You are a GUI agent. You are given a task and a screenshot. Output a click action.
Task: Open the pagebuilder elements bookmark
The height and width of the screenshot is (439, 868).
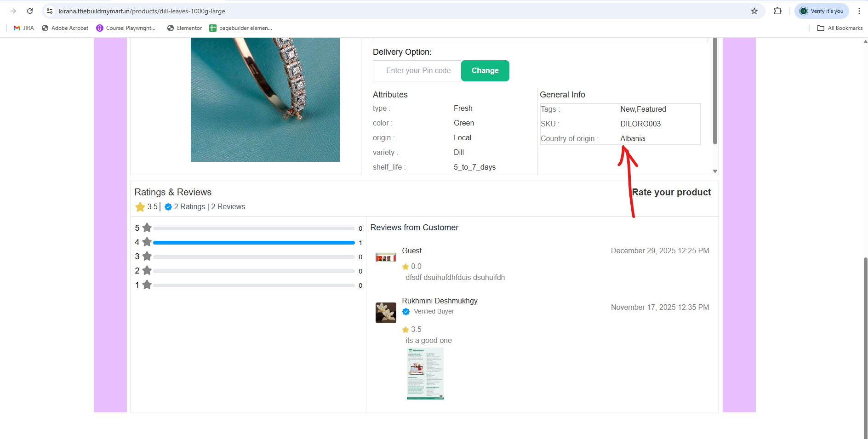pyautogui.click(x=240, y=28)
